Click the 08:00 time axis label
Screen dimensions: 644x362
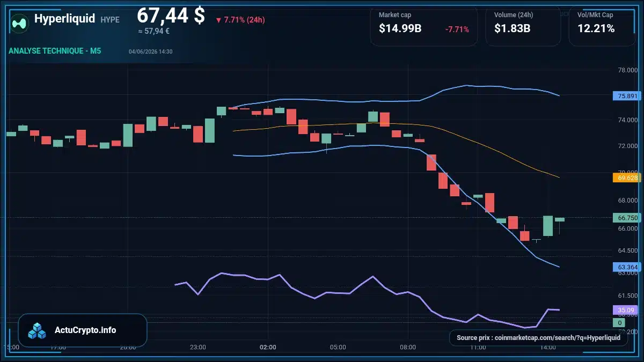(x=408, y=348)
